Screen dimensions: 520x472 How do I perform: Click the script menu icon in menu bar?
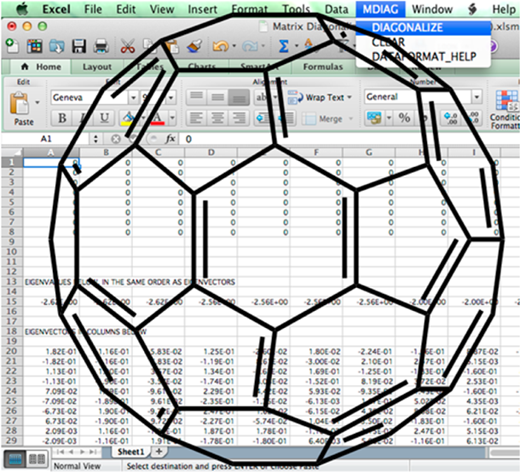click(472, 9)
